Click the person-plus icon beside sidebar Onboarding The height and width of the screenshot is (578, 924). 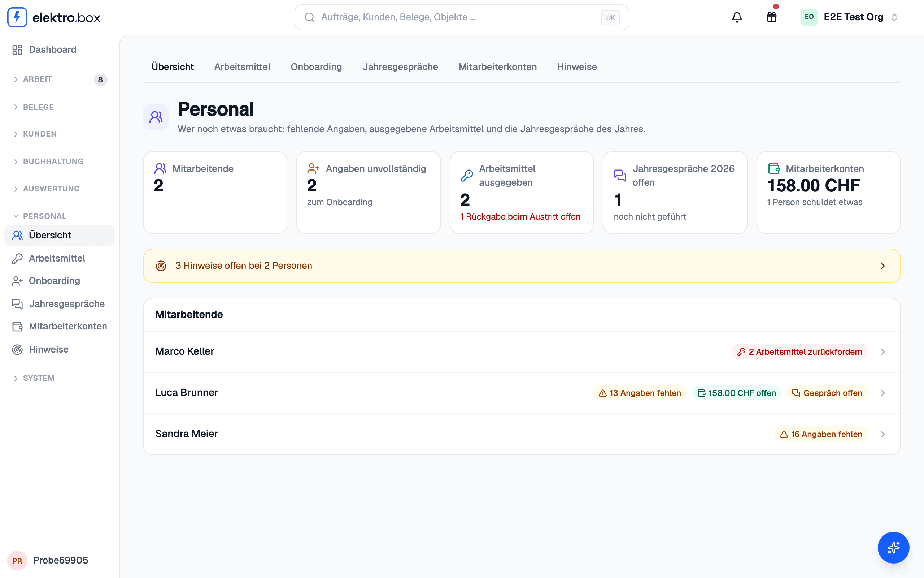pos(17,281)
